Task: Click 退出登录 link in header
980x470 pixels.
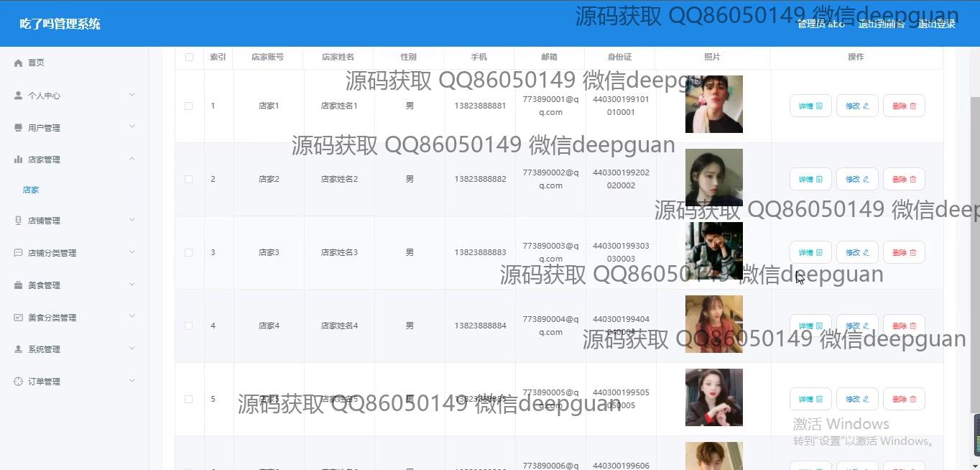Action: [x=937, y=24]
